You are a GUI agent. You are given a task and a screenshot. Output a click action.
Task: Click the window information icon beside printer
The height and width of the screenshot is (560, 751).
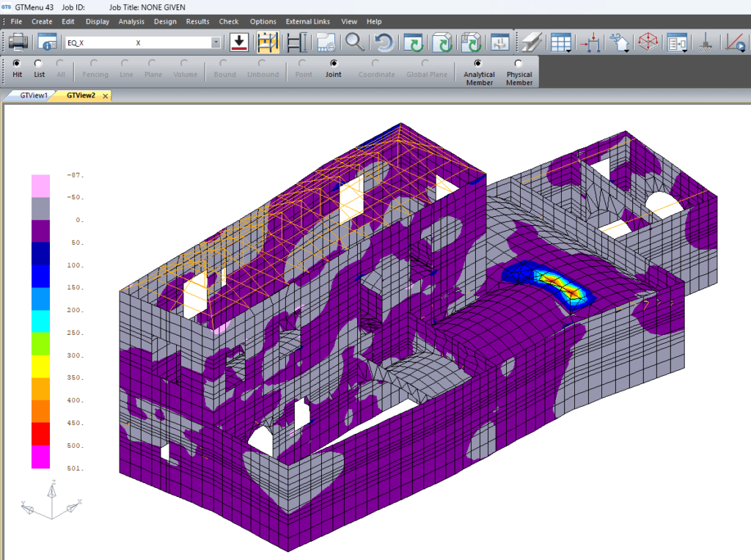(x=48, y=43)
